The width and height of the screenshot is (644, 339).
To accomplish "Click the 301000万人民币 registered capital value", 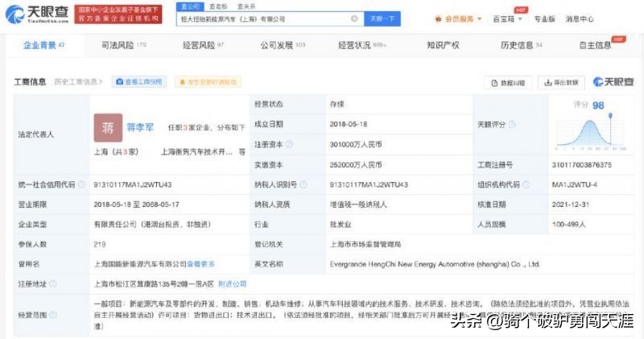I will click(x=356, y=144).
